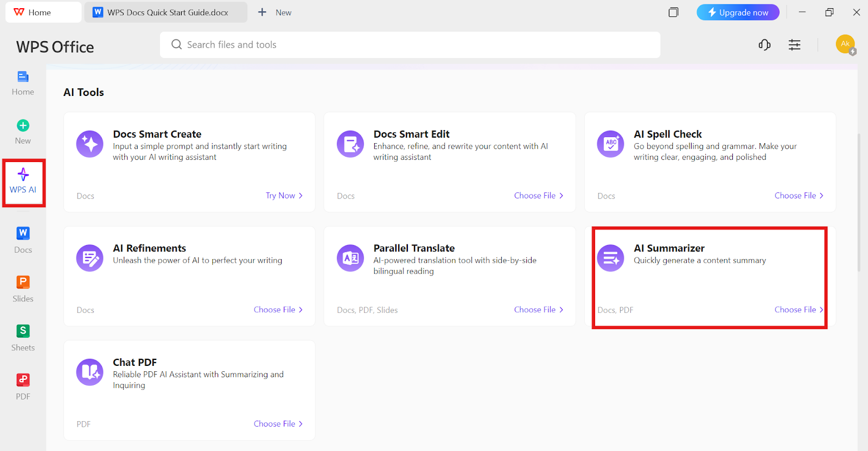The image size is (868, 451).
Task: Click the Search files and tools field
Action: [410, 44]
